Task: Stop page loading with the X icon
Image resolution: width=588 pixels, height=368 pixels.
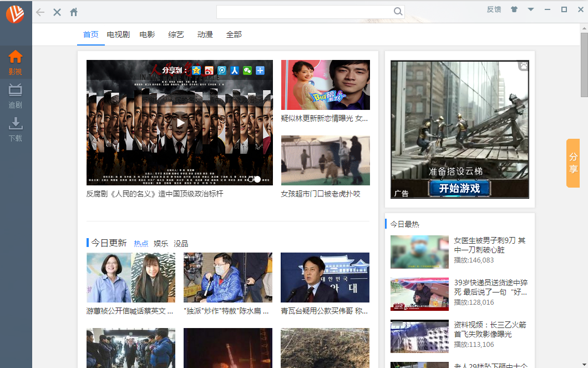Action: [x=57, y=12]
